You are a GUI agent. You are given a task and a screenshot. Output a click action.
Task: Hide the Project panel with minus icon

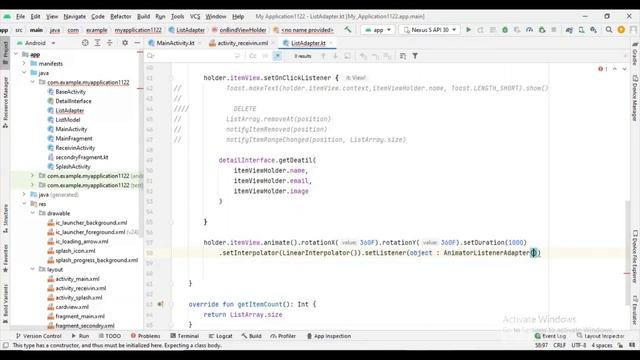(137, 43)
